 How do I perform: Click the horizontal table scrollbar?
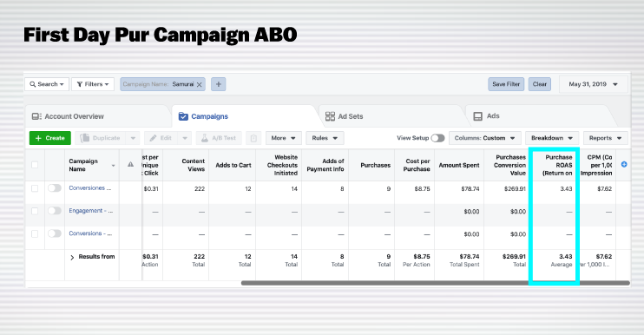pos(436,283)
